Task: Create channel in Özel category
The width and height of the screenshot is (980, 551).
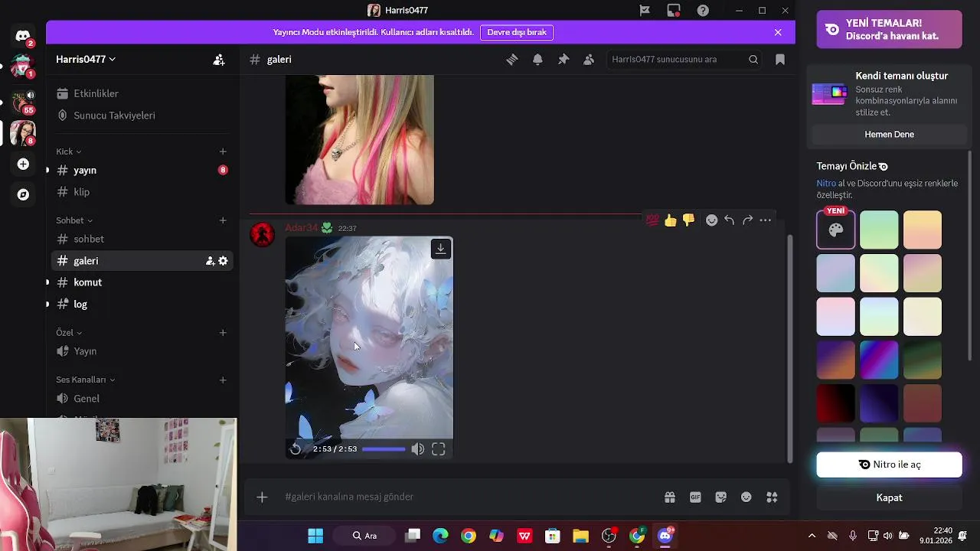Action: (x=223, y=333)
